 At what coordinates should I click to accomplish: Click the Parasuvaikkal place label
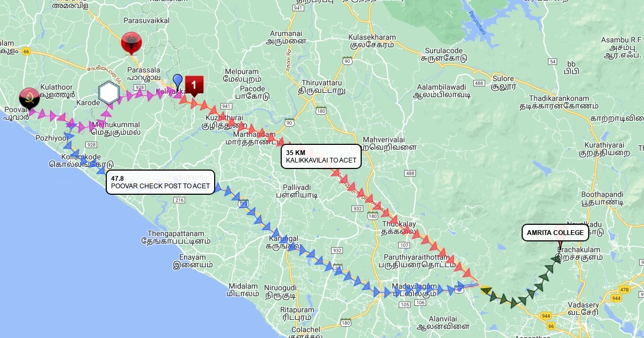click(146, 20)
